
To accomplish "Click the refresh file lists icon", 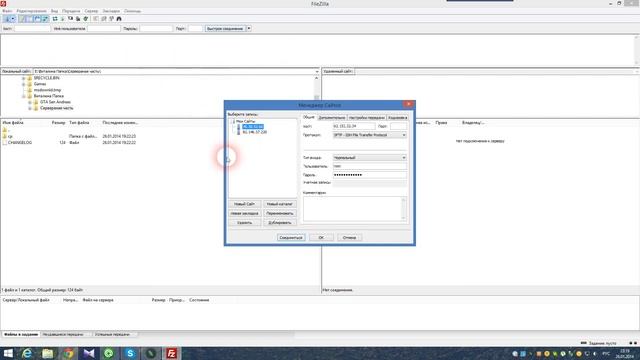I will tap(55, 19).
